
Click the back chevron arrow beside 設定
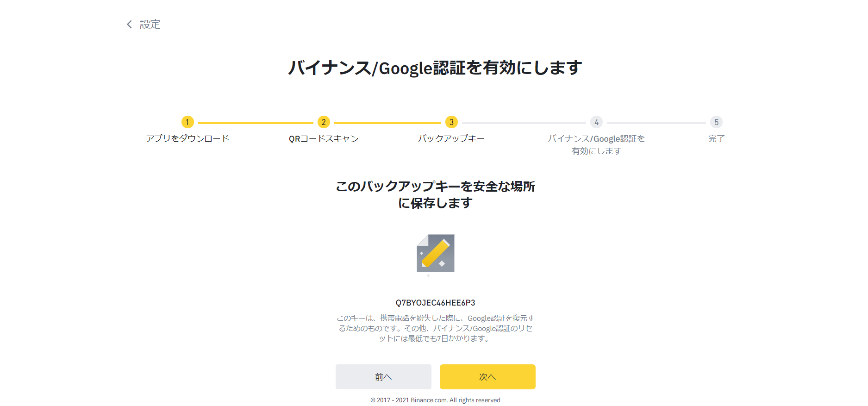point(129,24)
